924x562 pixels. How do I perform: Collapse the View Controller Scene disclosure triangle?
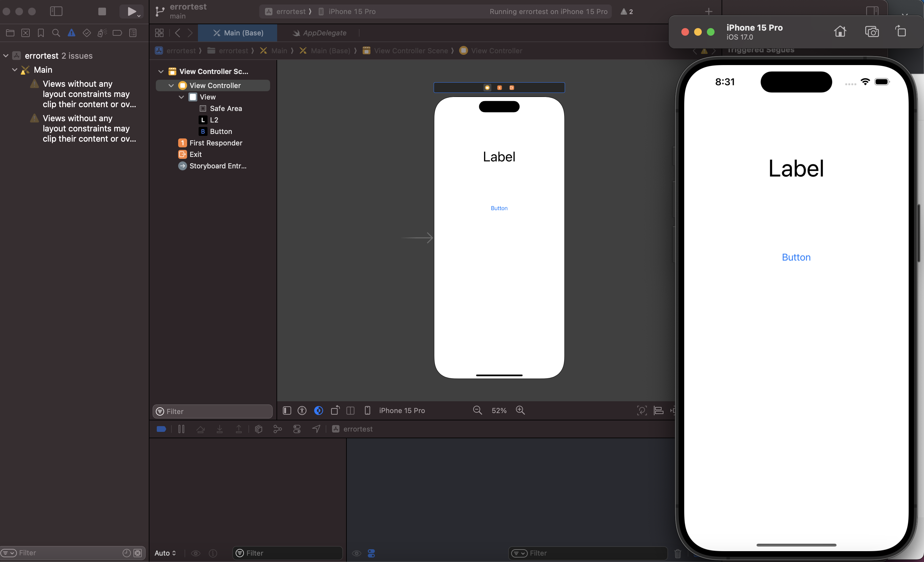[161, 71]
